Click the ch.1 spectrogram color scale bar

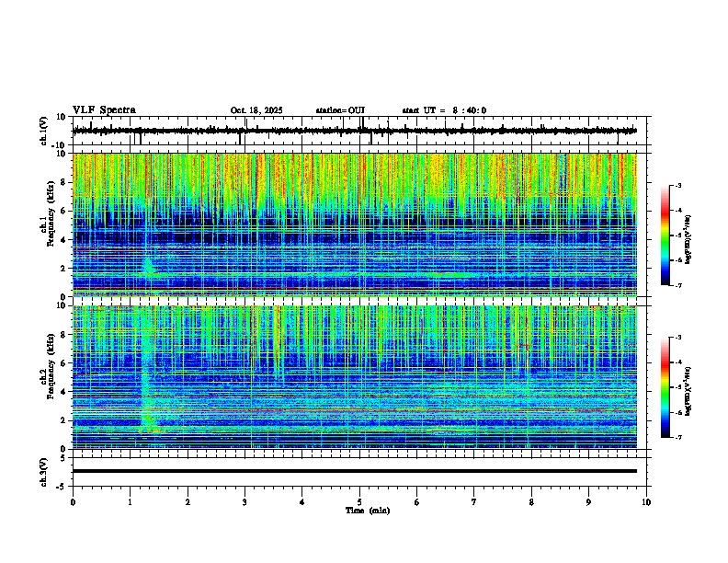click(x=665, y=236)
